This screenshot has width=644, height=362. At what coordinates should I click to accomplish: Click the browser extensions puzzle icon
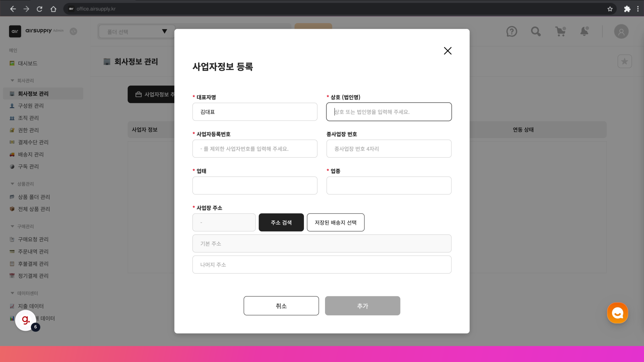tap(627, 9)
